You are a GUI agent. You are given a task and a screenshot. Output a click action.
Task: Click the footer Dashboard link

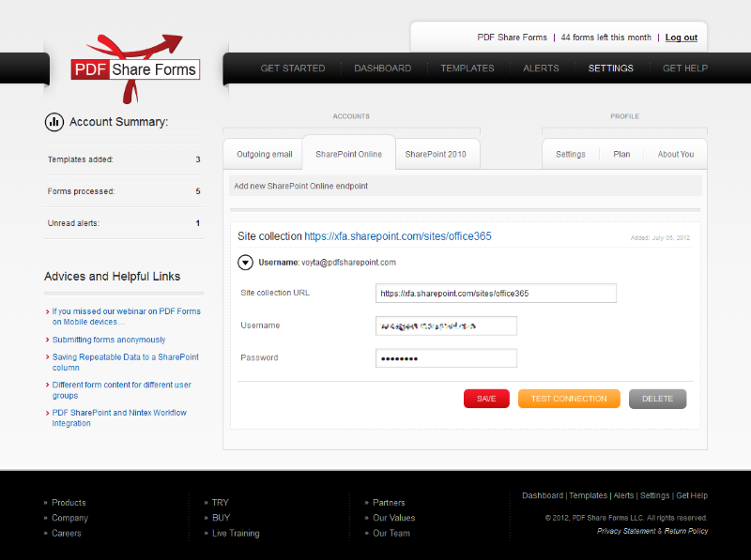coord(543,495)
